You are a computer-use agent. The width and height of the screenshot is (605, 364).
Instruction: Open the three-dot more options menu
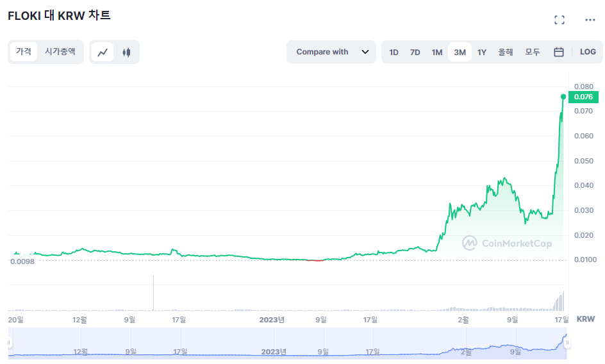point(590,20)
